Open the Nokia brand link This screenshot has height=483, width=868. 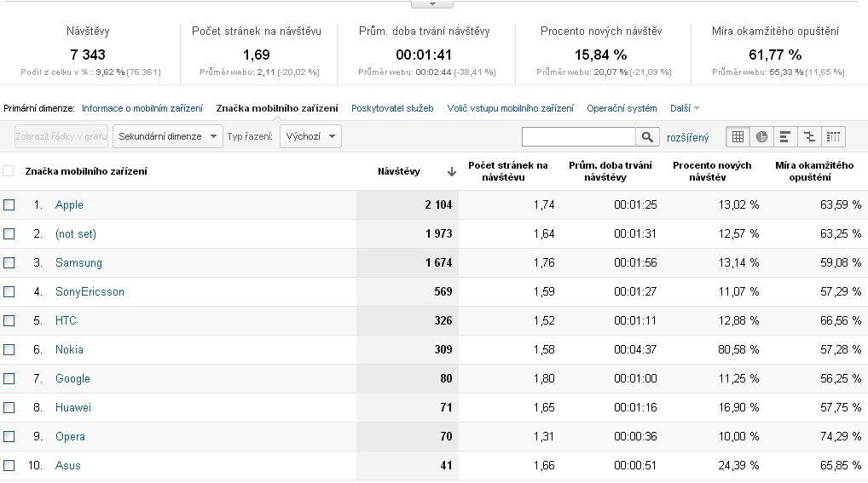point(69,349)
